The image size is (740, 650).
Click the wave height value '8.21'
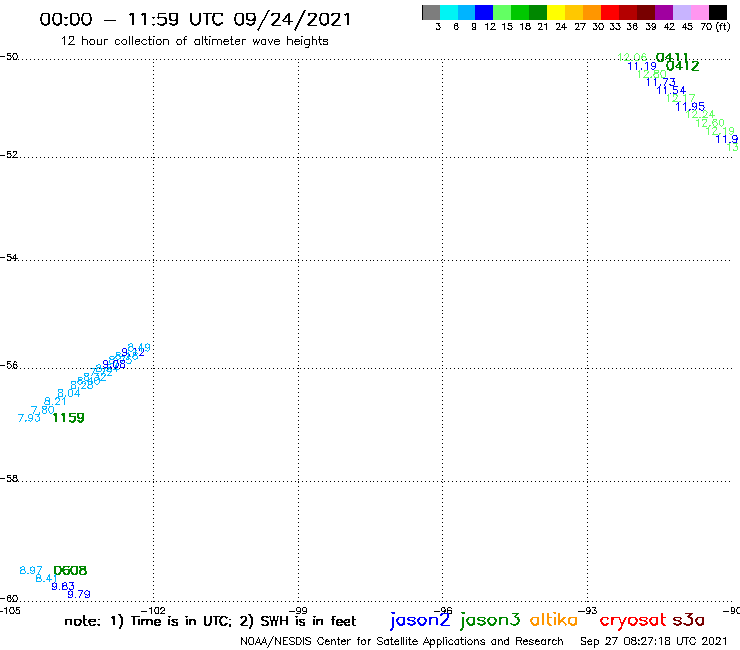point(55,402)
